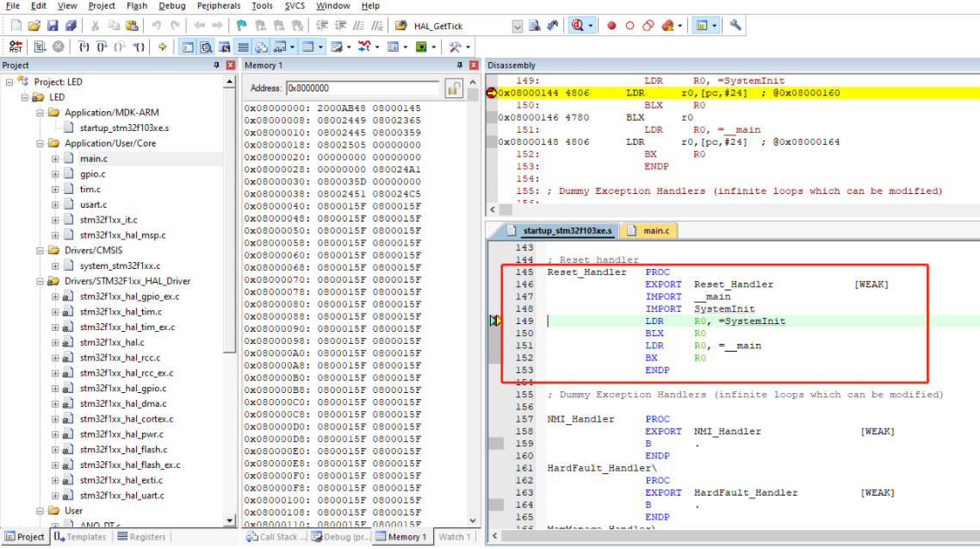Open the Watch Windows dropdown arrow
Screen dimensions: 980x549
click(x=292, y=47)
